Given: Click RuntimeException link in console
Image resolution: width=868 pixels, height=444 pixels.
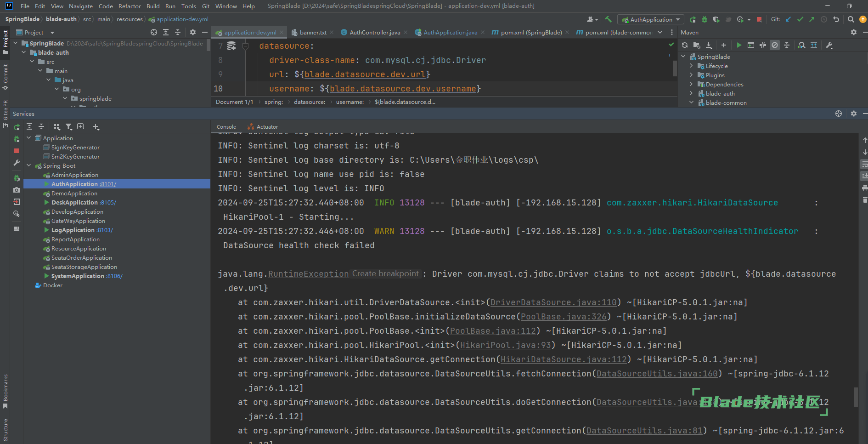Looking at the screenshot, I should pos(308,274).
